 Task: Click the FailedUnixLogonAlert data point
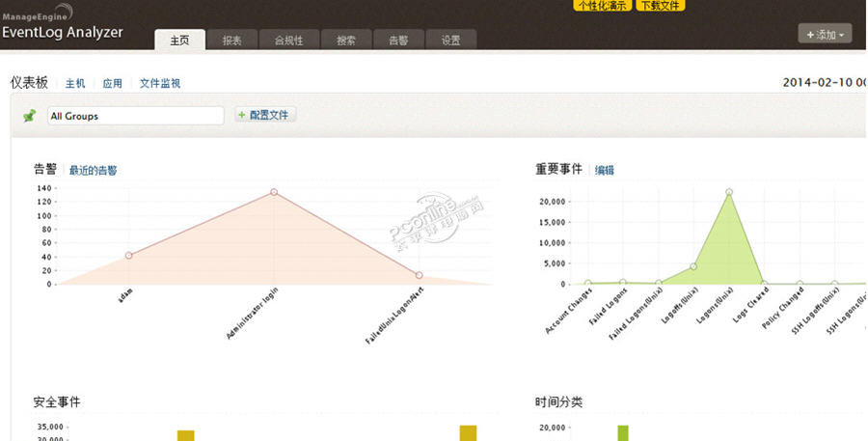coord(420,275)
